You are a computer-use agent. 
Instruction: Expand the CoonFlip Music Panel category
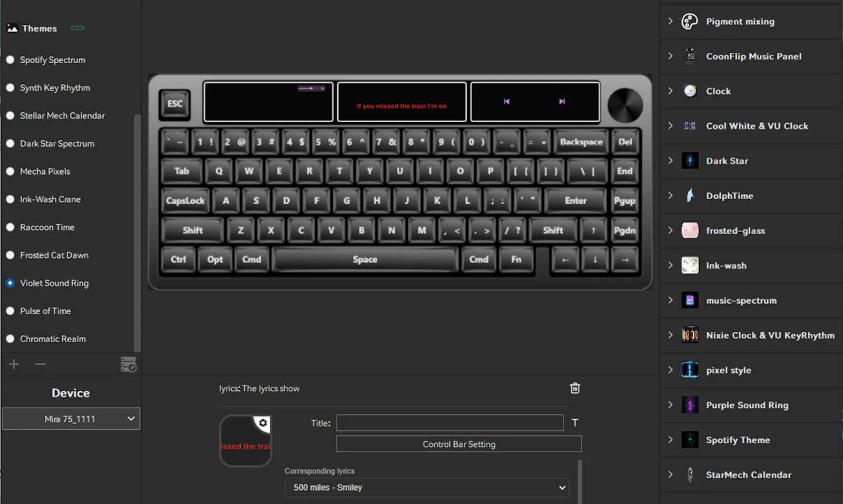[670, 56]
